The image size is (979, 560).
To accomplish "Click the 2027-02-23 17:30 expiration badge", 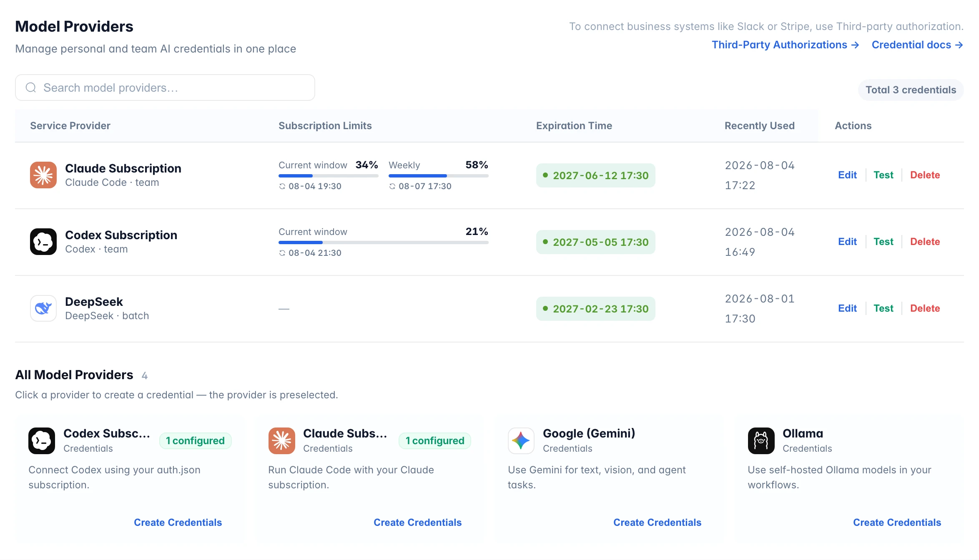I will pos(595,309).
